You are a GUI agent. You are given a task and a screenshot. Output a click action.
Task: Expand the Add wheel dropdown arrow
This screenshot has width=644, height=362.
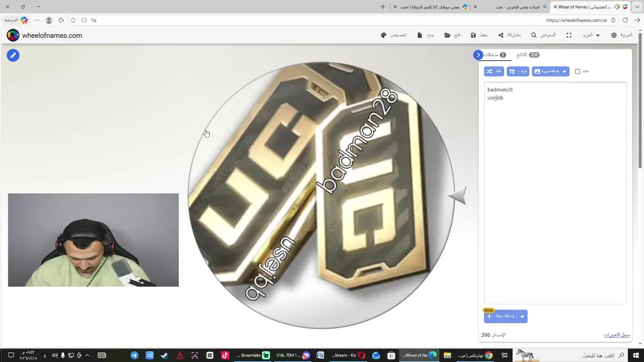[522, 316]
